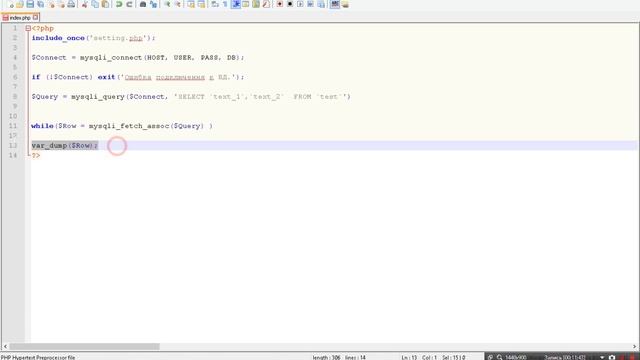Click on the exit keyword in line 6

106,77
